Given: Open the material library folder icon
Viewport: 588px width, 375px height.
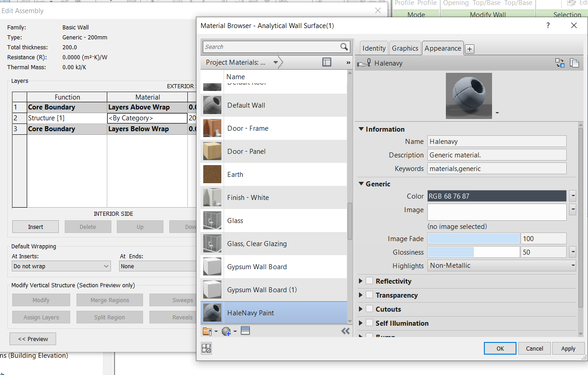Looking at the screenshot, I should 208,332.
